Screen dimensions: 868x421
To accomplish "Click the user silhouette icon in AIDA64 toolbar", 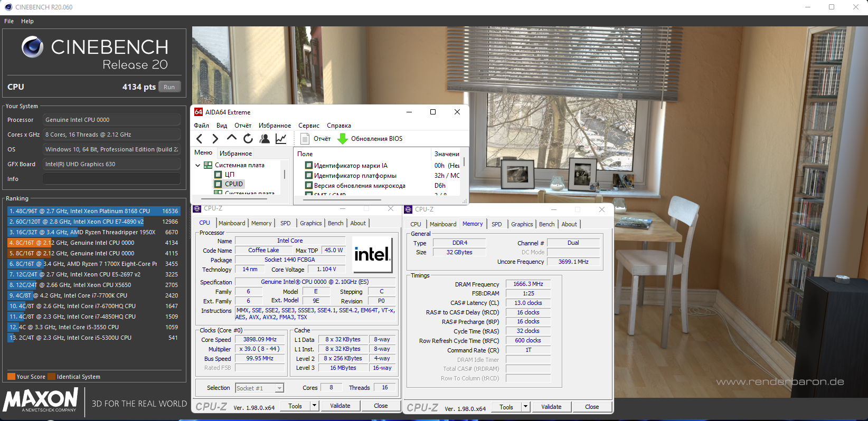I will click(265, 139).
